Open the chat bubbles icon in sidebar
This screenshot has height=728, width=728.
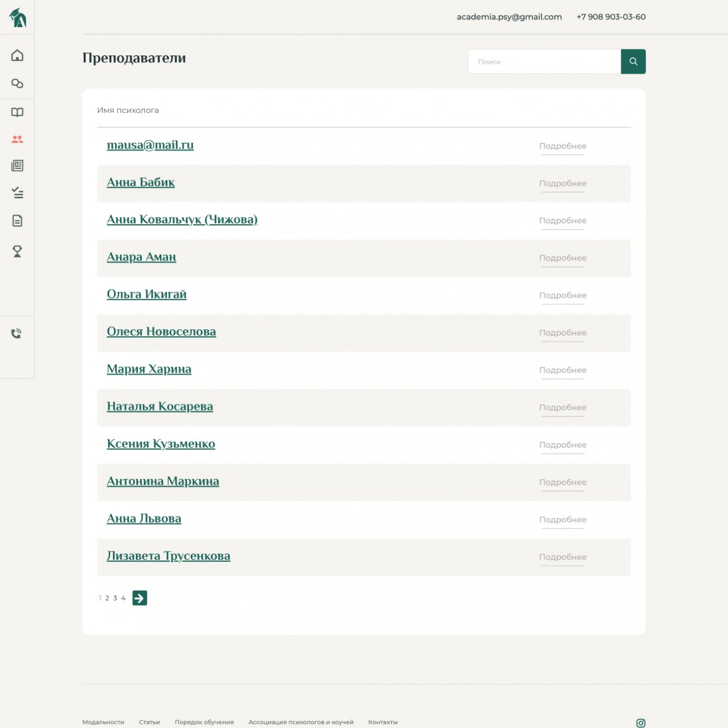click(x=17, y=84)
